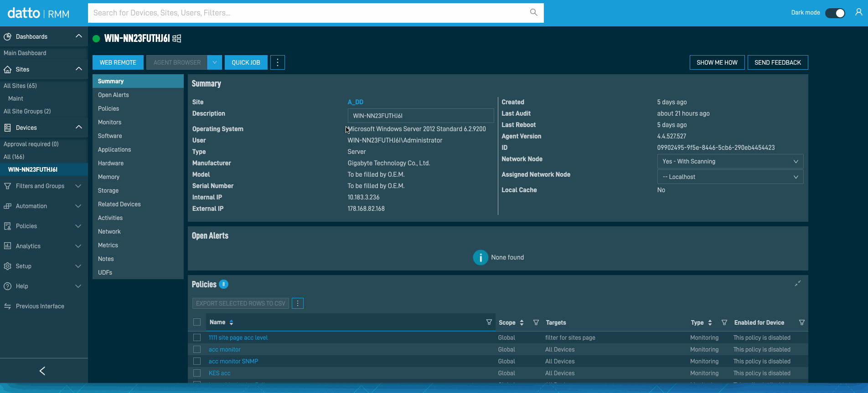
Task: Check the 1111 site page acc level row
Action: click(197, 337)
